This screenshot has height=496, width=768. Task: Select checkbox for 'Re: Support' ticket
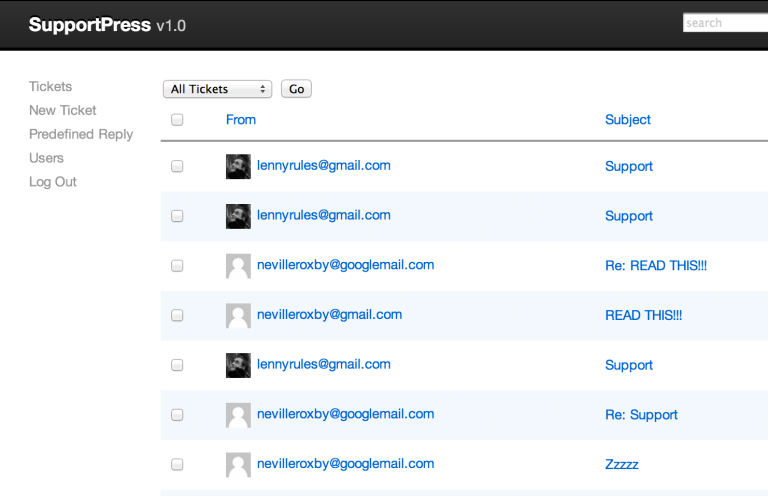[177, 415]
